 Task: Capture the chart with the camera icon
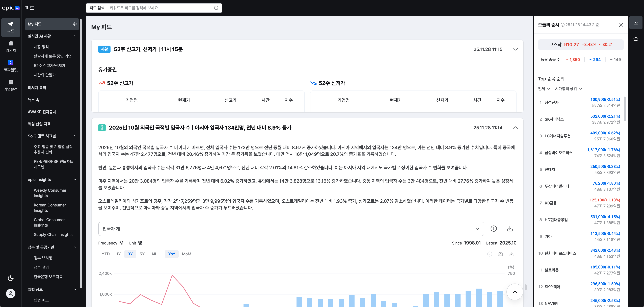click(x=500, y=254)
